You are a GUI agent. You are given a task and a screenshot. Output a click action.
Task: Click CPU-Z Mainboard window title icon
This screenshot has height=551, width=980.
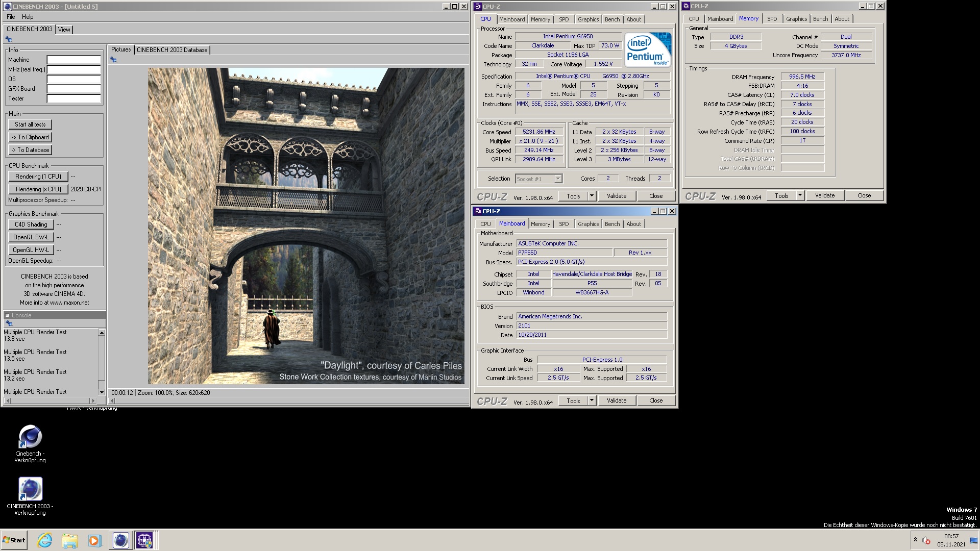(478, 211)
